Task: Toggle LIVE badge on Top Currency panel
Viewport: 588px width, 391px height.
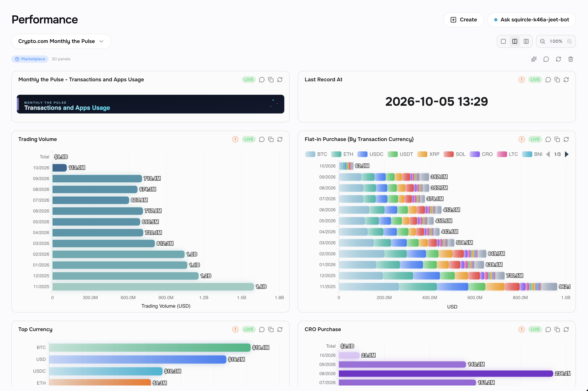Action: (x=249, y=329)
